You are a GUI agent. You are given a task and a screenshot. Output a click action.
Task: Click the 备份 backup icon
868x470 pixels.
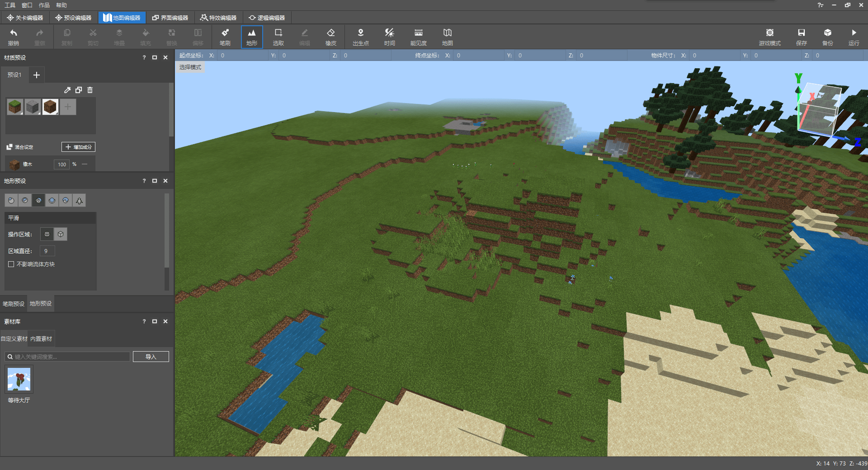click(827, 37)
